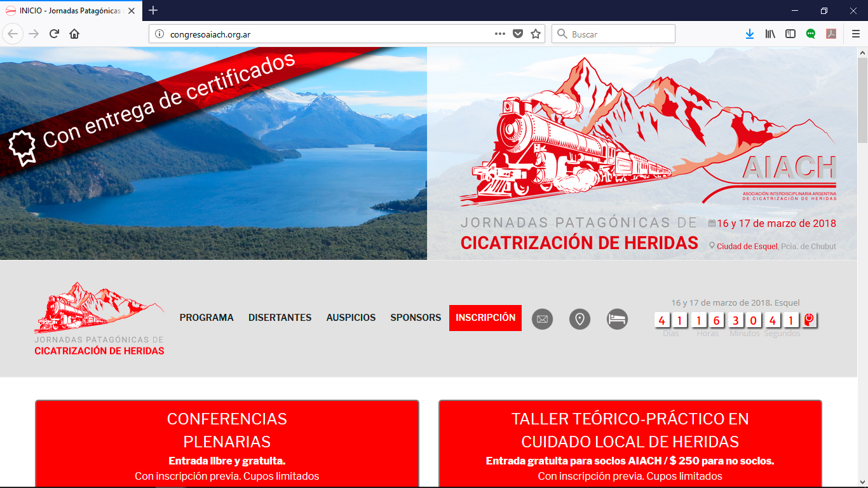Click the countdown Horas label

pyautogui.click(x=708, y=334)
